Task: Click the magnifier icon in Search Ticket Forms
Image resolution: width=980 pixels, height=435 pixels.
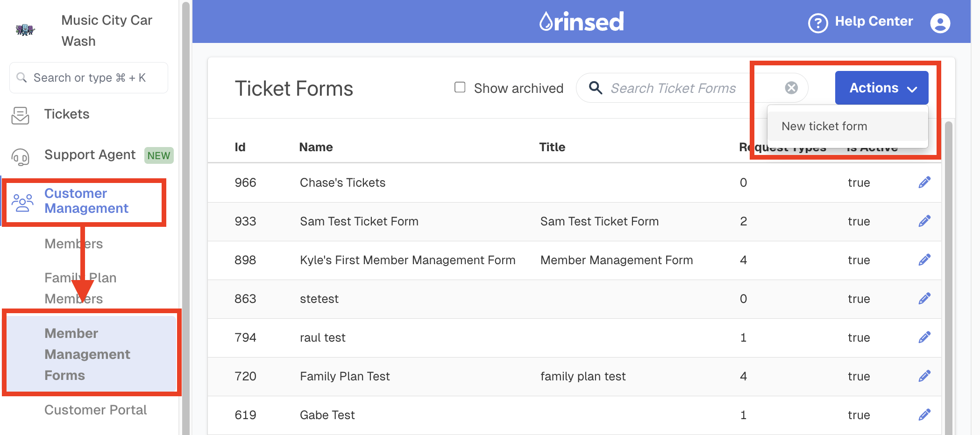Action: point(595,88)
